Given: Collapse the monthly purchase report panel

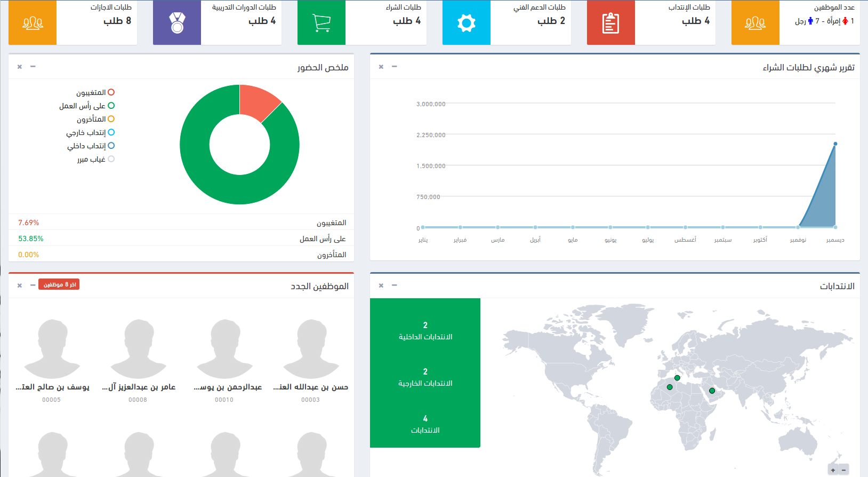Looking at the screenshot, I should coord(395,67).
